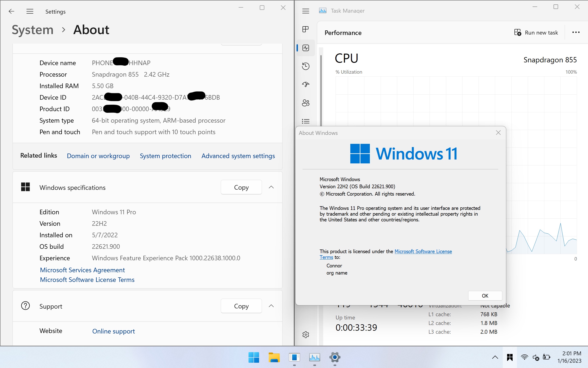Open the Start menu from taskbar
The height and width of the screenshot is (368, 588).
pyautogui.click(x=254, y=358)
